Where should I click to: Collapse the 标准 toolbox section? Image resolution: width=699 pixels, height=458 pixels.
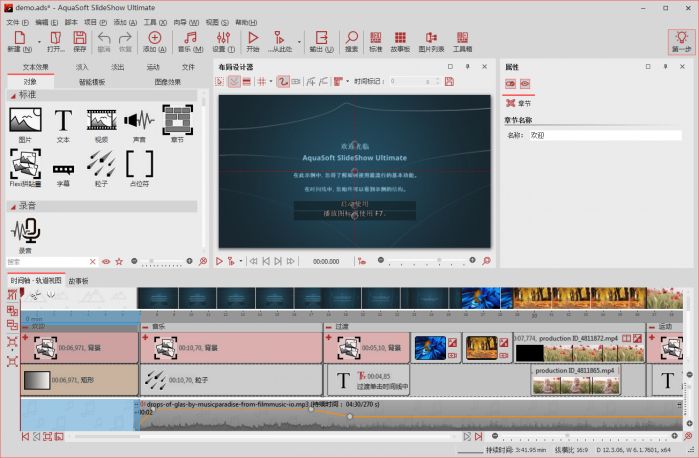pyautogui.click(x=13, y=95)
